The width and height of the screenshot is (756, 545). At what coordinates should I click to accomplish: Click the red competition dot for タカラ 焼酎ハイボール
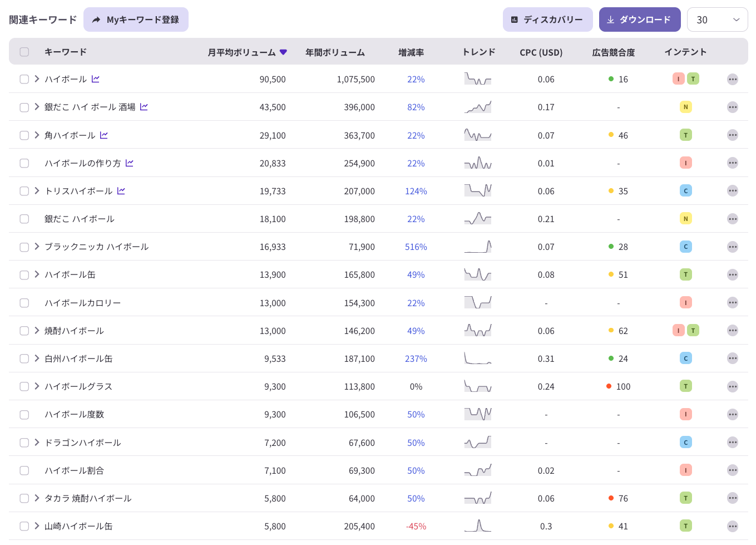611,498
